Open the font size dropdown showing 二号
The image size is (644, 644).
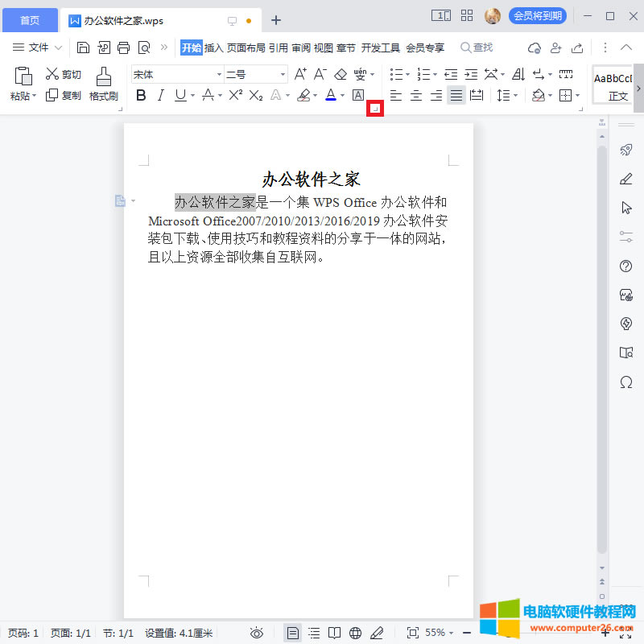tap(282, 73)
